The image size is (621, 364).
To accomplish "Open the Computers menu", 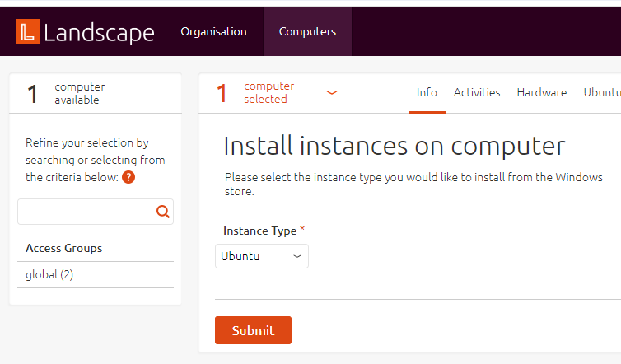I will point(307,31).
